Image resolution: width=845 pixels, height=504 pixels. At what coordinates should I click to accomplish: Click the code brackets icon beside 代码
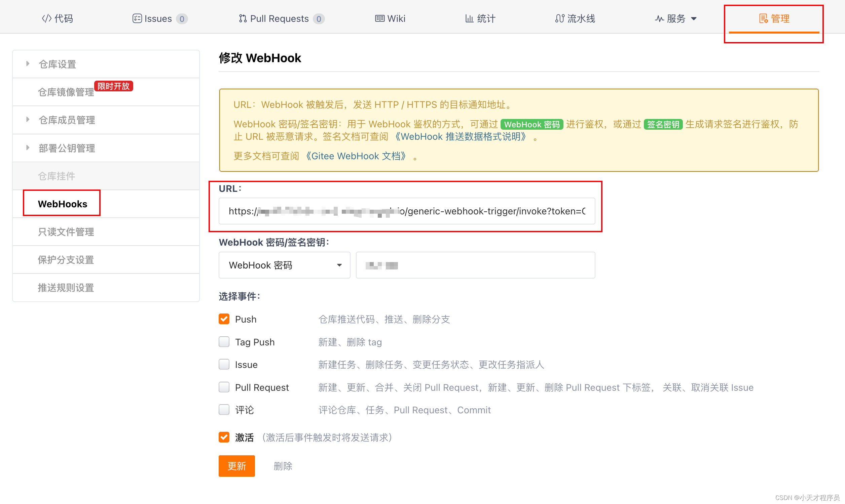(x=46, y=18)
